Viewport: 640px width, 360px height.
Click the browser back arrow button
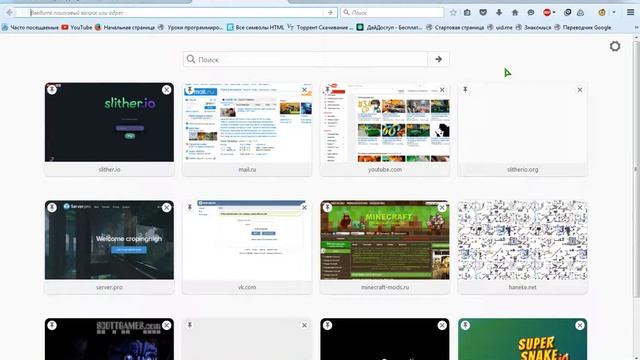tap(9, 13)
